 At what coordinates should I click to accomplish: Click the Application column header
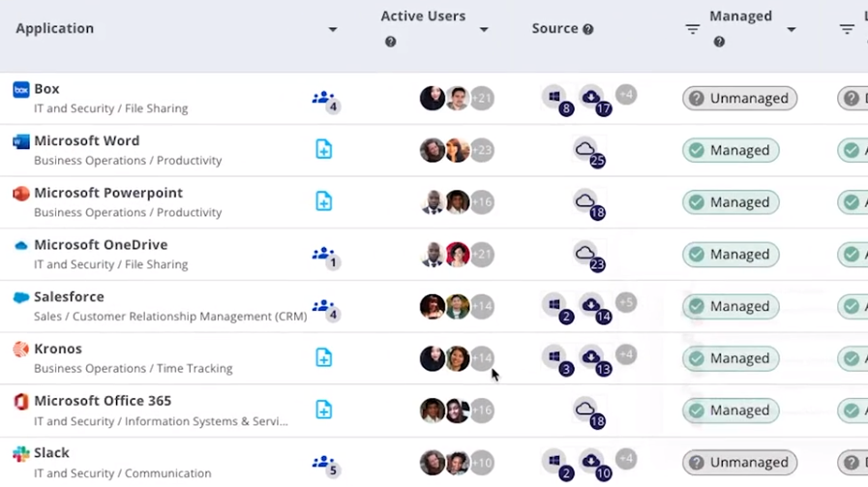pyautogui.click(x=55, y=28)
